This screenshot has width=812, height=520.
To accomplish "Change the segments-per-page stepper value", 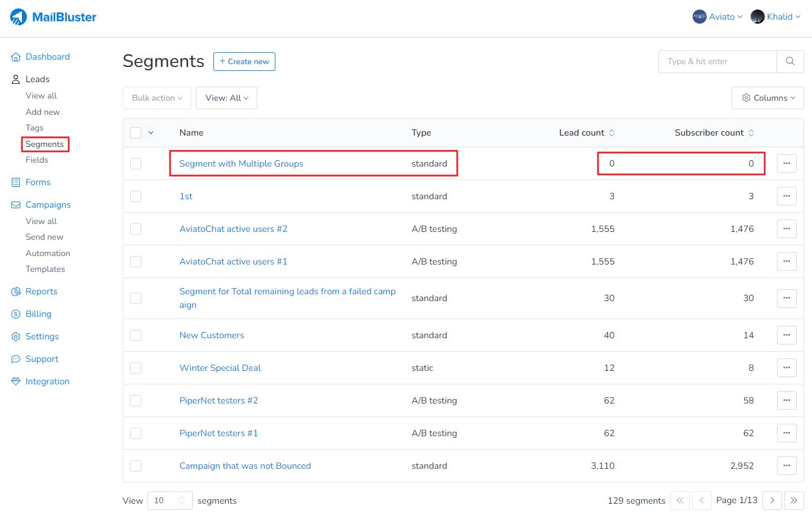I will [181, 500].
